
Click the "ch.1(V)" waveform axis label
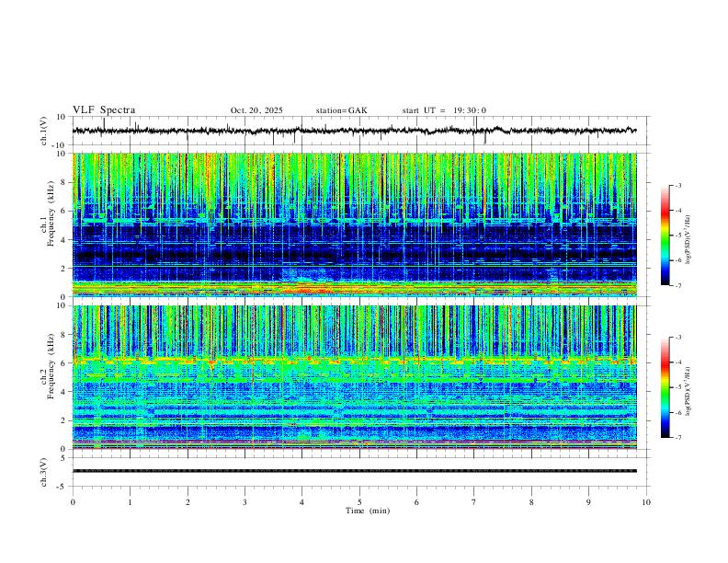44,131
